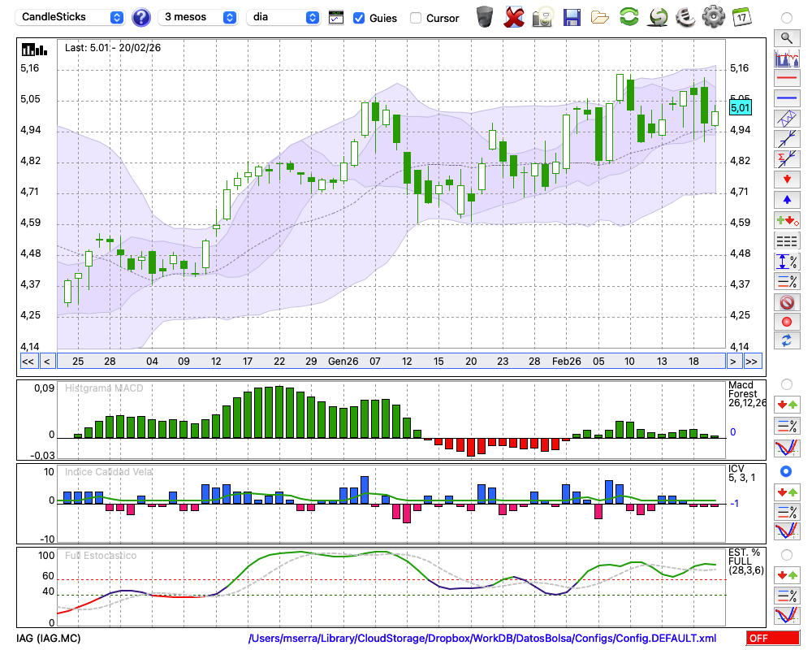
Task: Open settings with the gear icon
Action: 713,17
